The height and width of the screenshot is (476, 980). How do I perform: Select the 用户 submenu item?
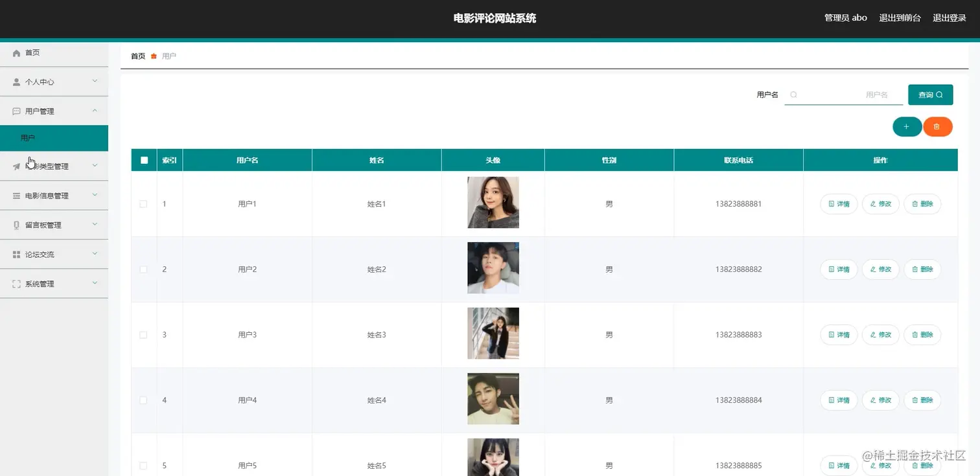[54, 138]
